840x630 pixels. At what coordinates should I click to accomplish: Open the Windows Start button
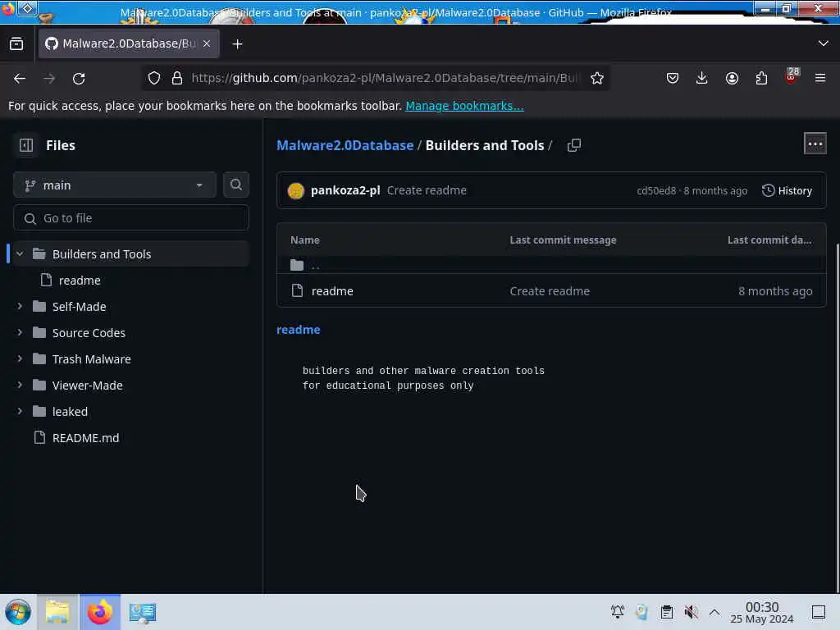(x=18, y=612)
